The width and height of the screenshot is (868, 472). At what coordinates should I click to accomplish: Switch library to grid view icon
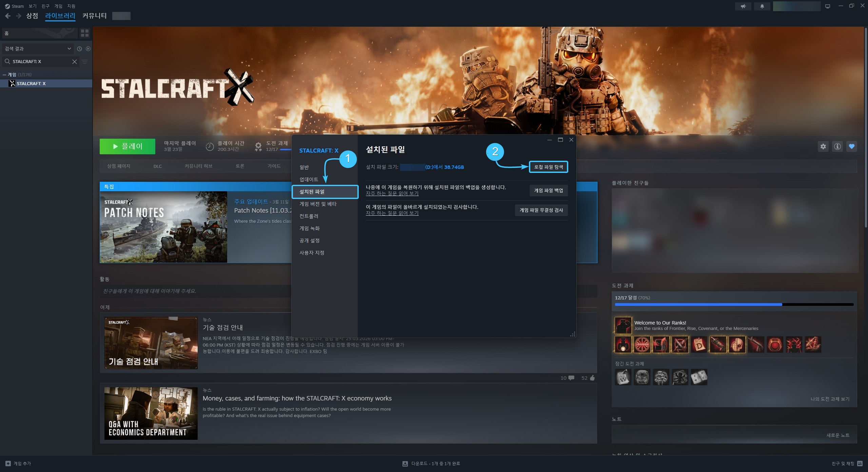coord(85,33)
